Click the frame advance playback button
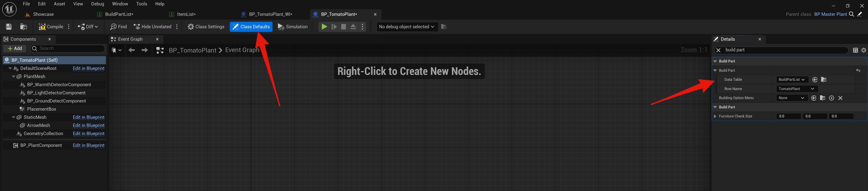Image resolution: width=868 pixels, height=191 pixels. 334,27
